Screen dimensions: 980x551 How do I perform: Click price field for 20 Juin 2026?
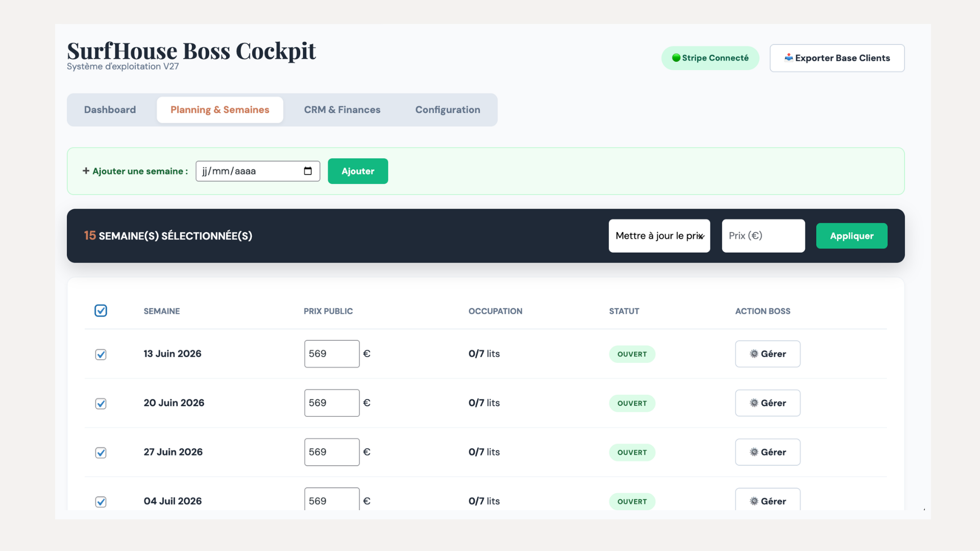pyautogui.click(x=331, y=403)
